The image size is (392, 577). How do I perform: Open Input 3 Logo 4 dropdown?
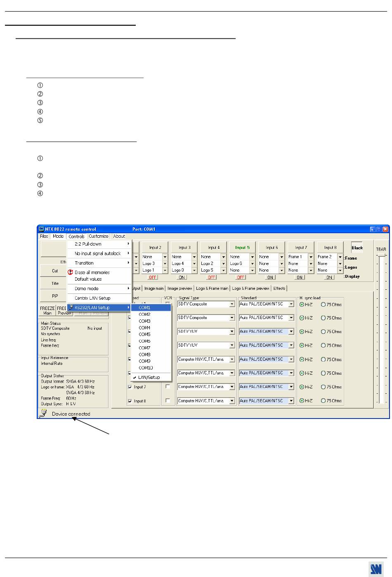point(194,263)
